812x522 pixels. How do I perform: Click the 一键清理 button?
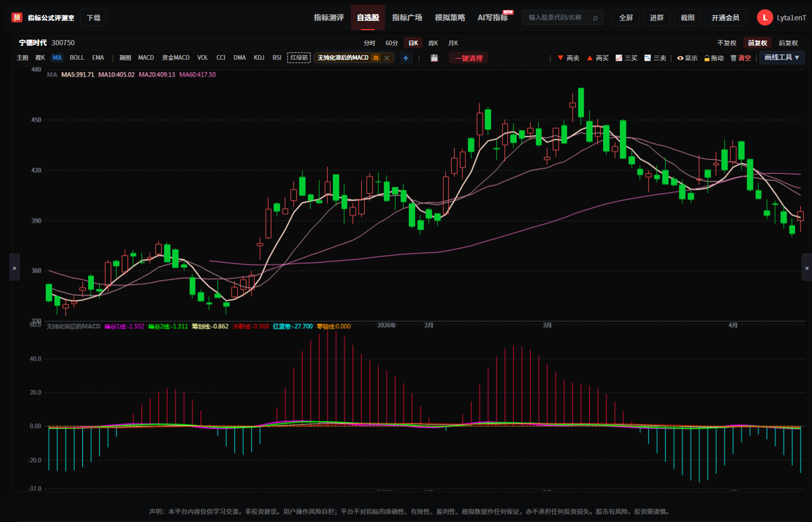[469, 58]
